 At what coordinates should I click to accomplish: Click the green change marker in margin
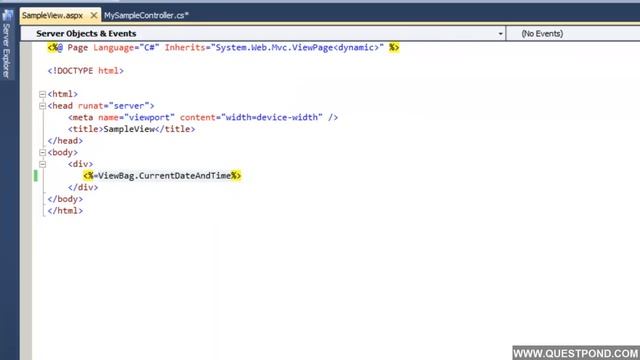pyautogui.click(x=36, y=176)
